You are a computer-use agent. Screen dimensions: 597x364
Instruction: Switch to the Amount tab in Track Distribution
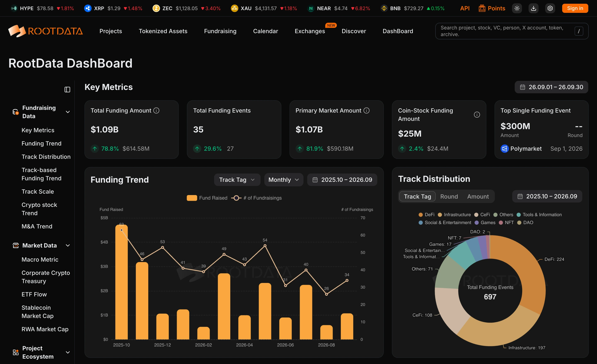[x=478, y=196]
